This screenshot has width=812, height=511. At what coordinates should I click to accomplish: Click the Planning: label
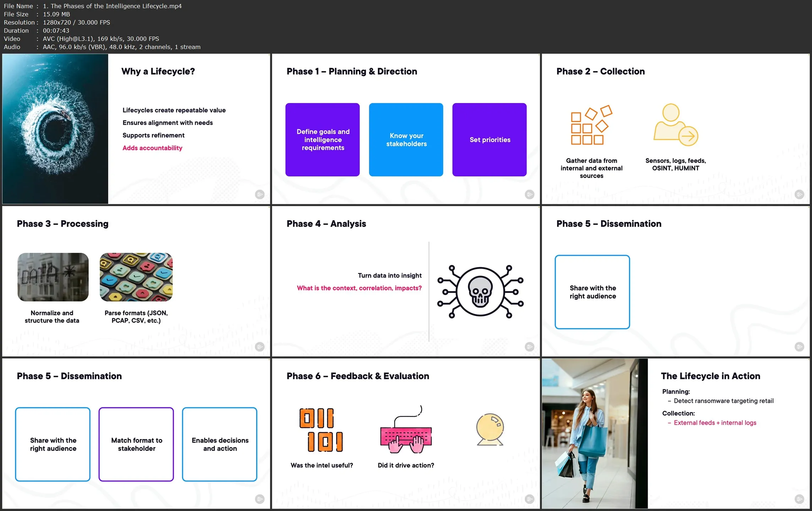tap(676, 392)
